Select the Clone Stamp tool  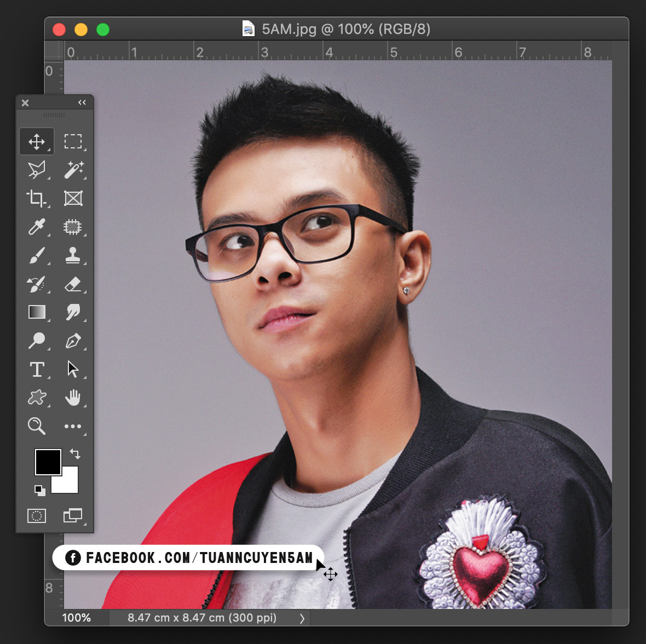pyautogui.click(x=73, y=255)
